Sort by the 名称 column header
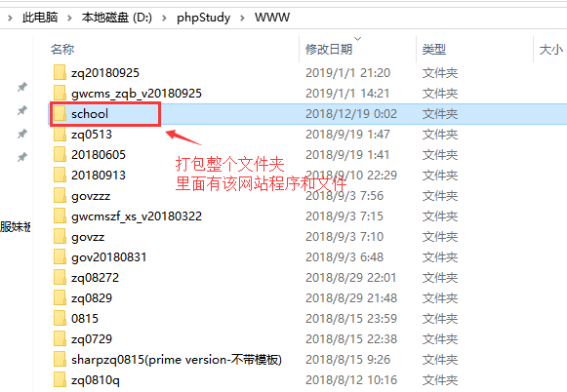The width and height of the screenshot is (567, 392). click(x=62, y=49)
